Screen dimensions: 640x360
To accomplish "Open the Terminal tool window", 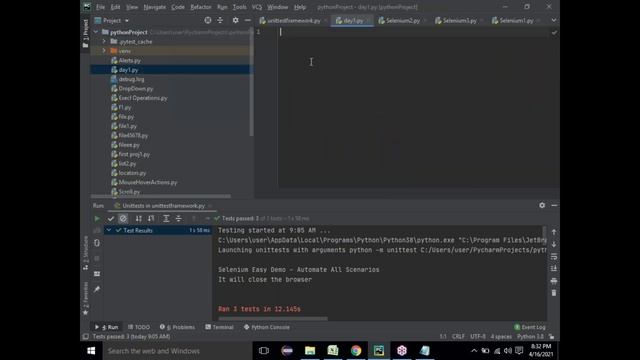I will pyautogui.click(x=220, y=327).
